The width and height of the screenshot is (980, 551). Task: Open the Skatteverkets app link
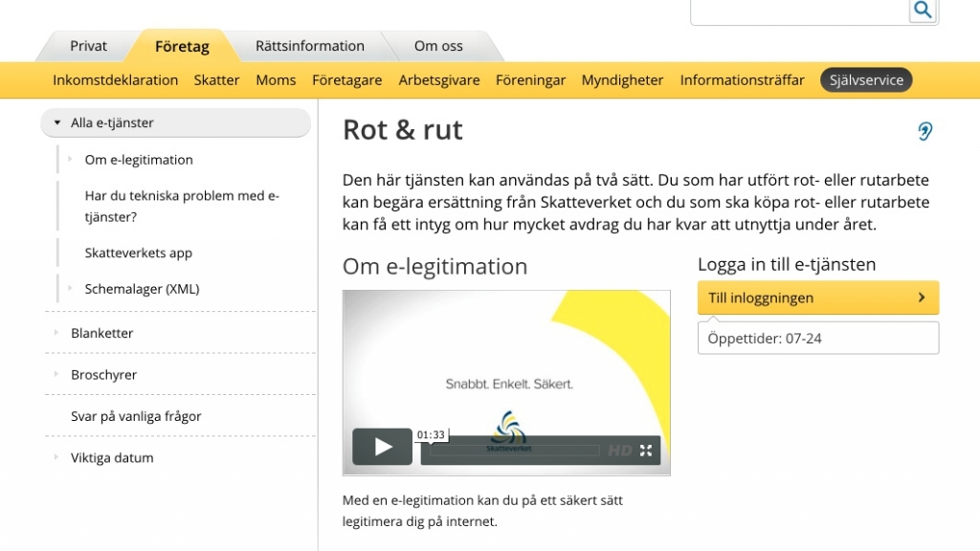[x=138, y=253]
